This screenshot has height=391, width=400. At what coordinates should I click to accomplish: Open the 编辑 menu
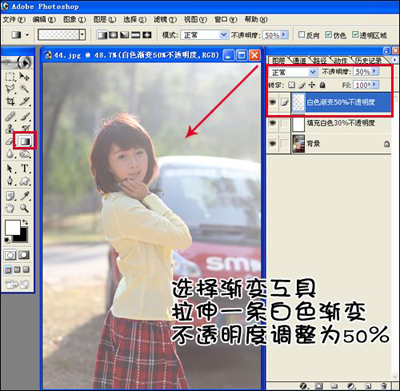point(44,20)
